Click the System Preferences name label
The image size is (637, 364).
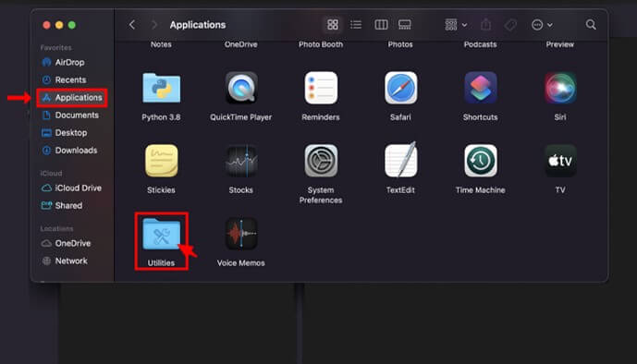(321, 195)
